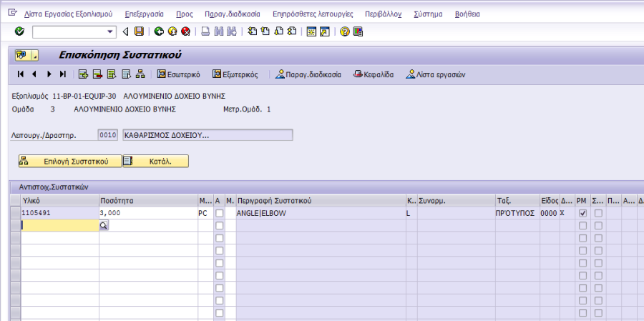Tick column A checkbox for material 1105491
Image resolution: width=644 pixels, height=321 pixels.
pos(219,213)
